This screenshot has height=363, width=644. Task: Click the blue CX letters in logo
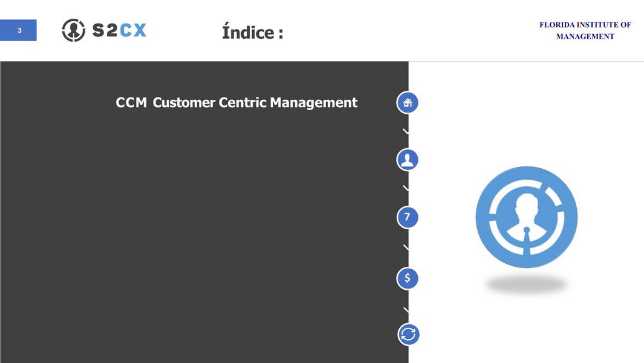133,30
